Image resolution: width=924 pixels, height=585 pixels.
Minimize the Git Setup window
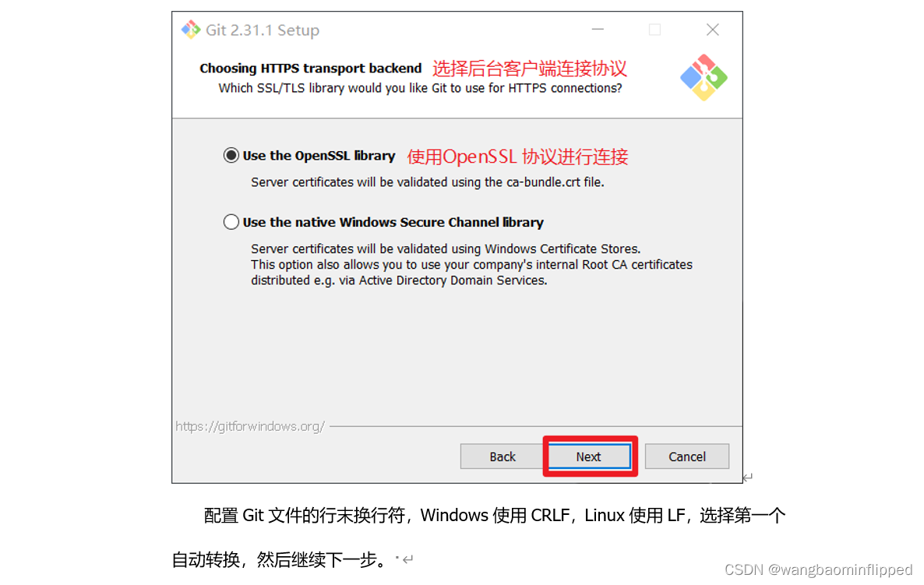(598, 30)
